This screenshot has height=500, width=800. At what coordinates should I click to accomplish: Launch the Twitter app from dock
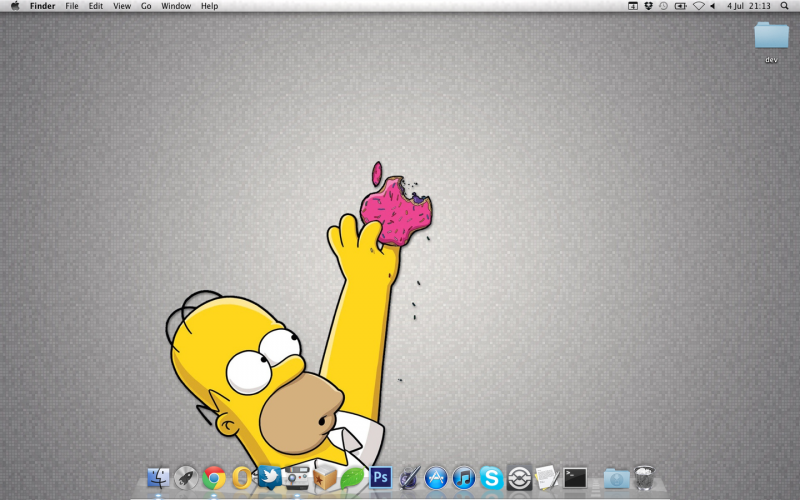(x=269, y=478)
